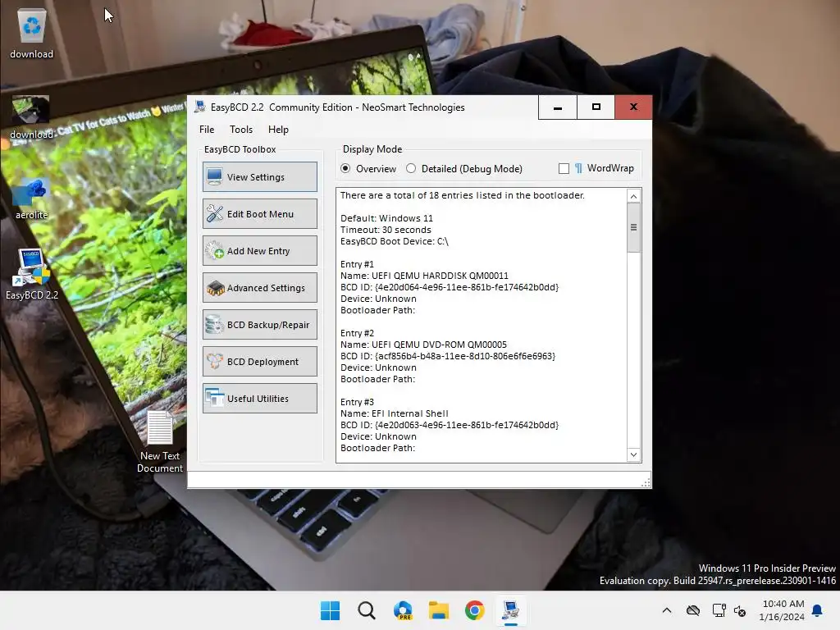Select the EasyBCD 2.2 desktop shortcut
Screen dimensions: 840x630
point(32,274)
